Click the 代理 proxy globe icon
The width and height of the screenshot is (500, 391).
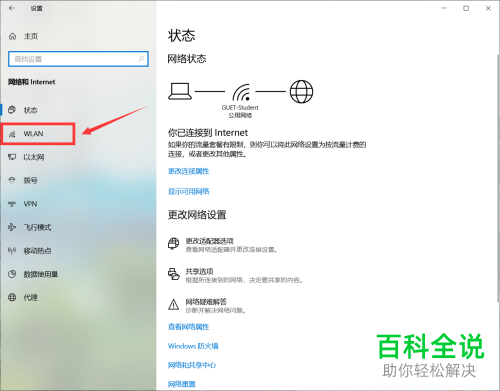pyautogui.click(x=12, y=297)
